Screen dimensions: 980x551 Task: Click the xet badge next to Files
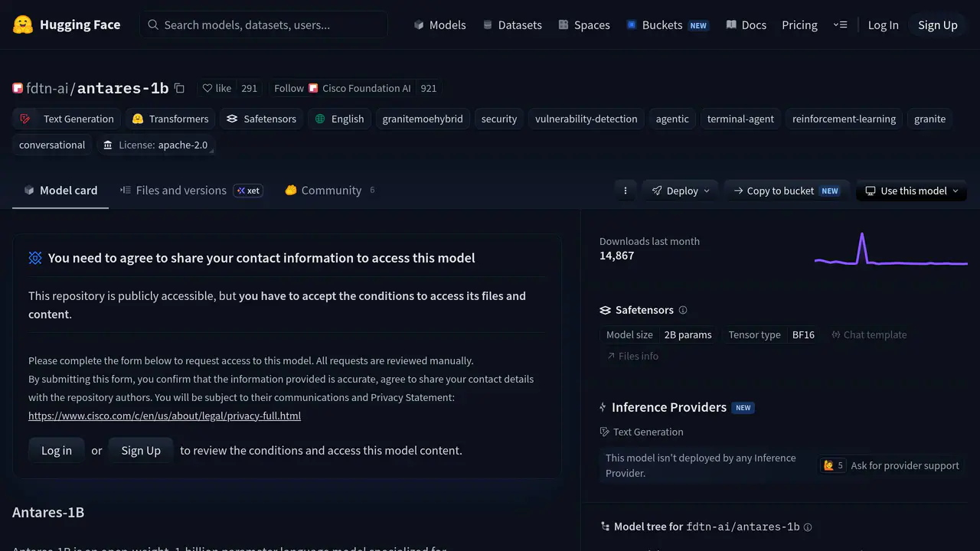tap(248, 191)
